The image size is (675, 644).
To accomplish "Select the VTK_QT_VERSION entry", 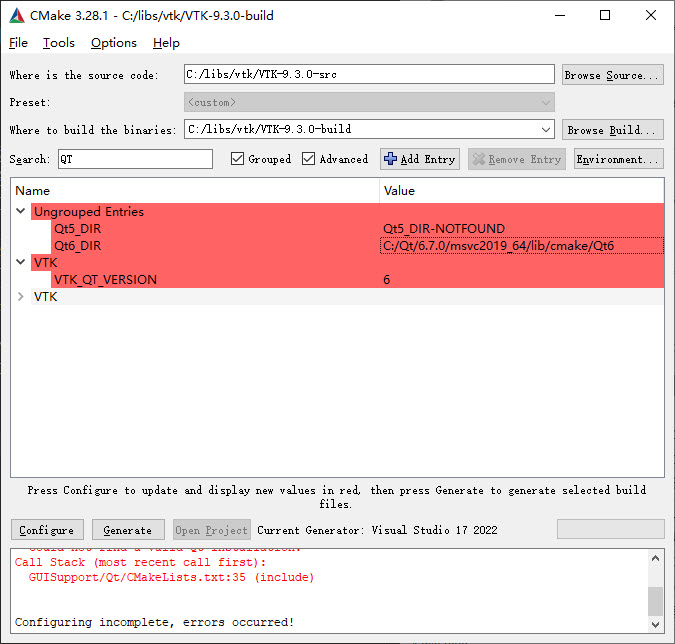I will [x=105, y=280].
